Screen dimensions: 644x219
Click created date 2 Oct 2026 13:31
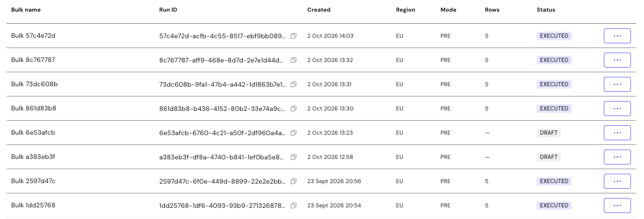329,84
